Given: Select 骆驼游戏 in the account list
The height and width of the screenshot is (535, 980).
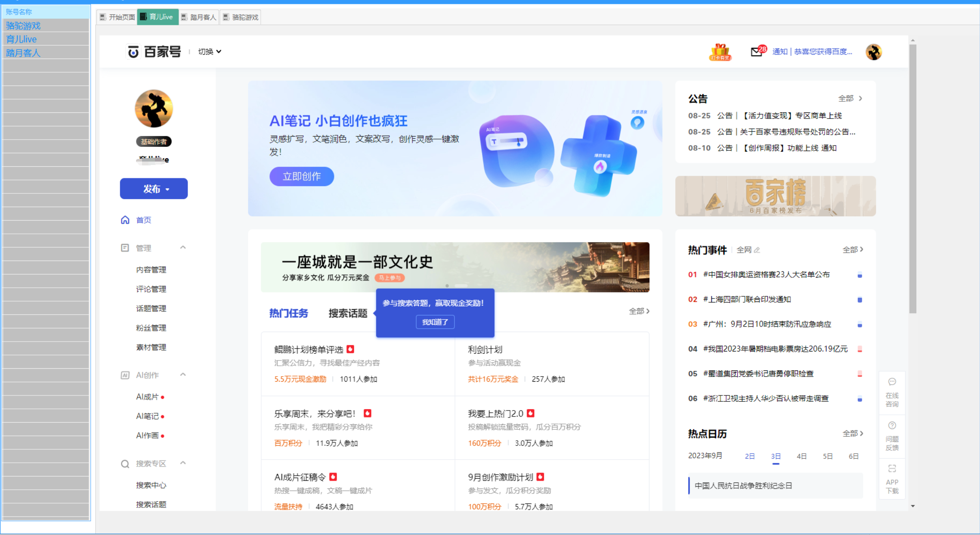Looking at the screenshot, I should pos(46,26).
